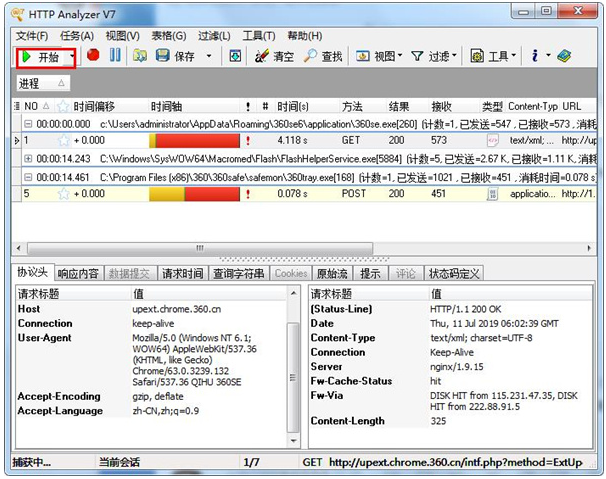
Task: Open the 文件(F) menu
Action: (x=32, y=36)
